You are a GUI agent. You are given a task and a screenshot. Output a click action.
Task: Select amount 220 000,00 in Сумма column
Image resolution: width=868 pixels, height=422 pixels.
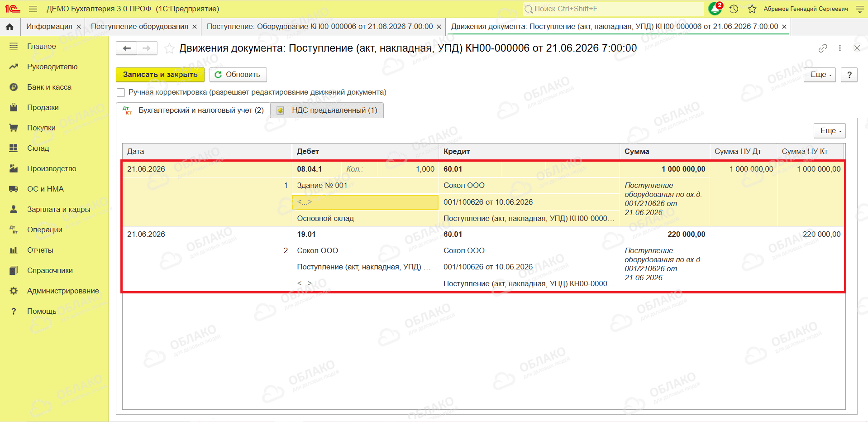(x=686, y=235)
